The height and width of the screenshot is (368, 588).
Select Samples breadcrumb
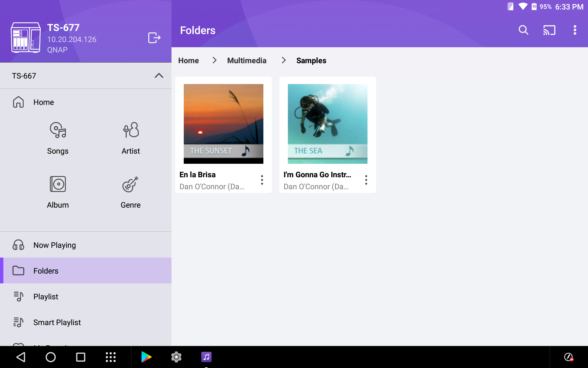(311, 60)
